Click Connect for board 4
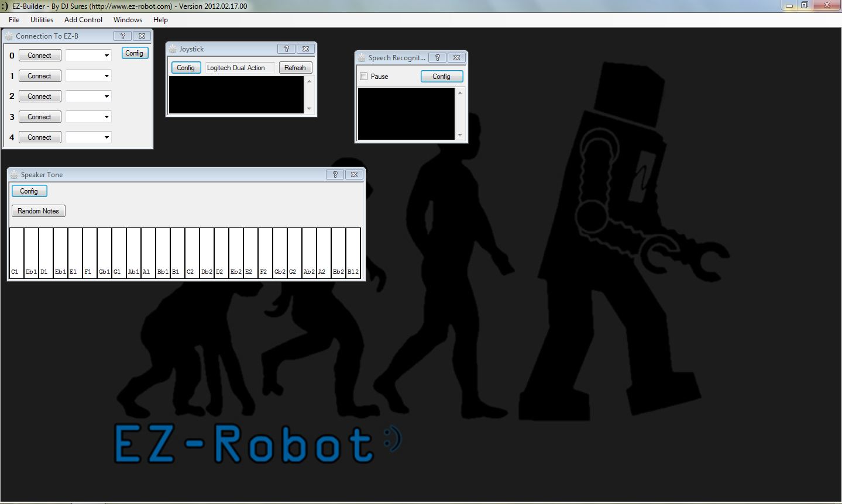 40,137
